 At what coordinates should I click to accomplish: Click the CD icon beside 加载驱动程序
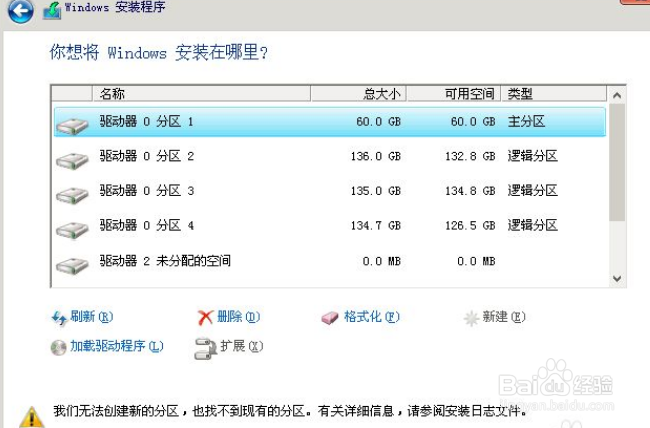pos(58,348)
